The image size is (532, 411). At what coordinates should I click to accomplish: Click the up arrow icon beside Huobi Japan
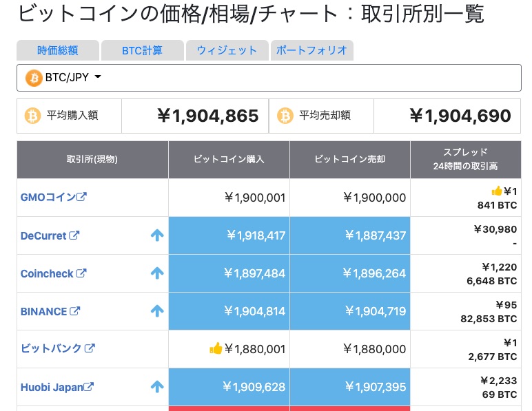pos(157,387)
